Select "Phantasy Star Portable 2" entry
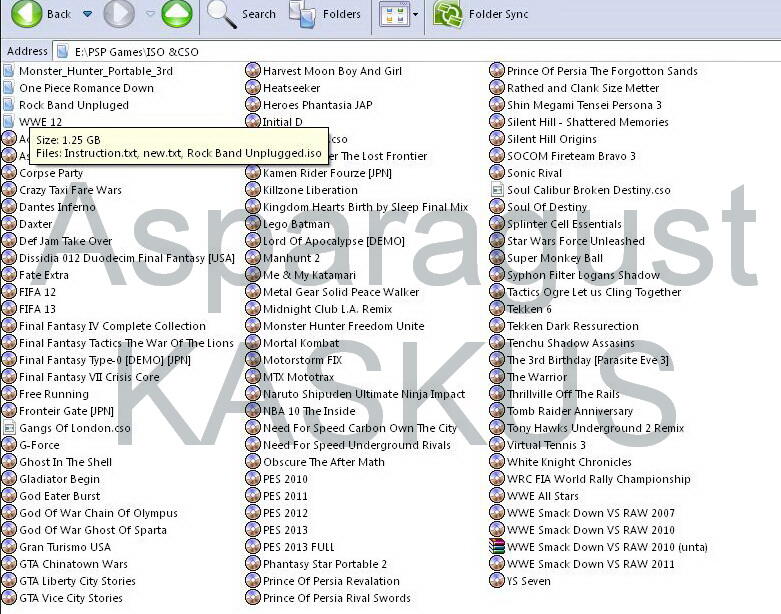Image resolution: width=781 pixels, height=614 pixels. click(x=317, y=564)
